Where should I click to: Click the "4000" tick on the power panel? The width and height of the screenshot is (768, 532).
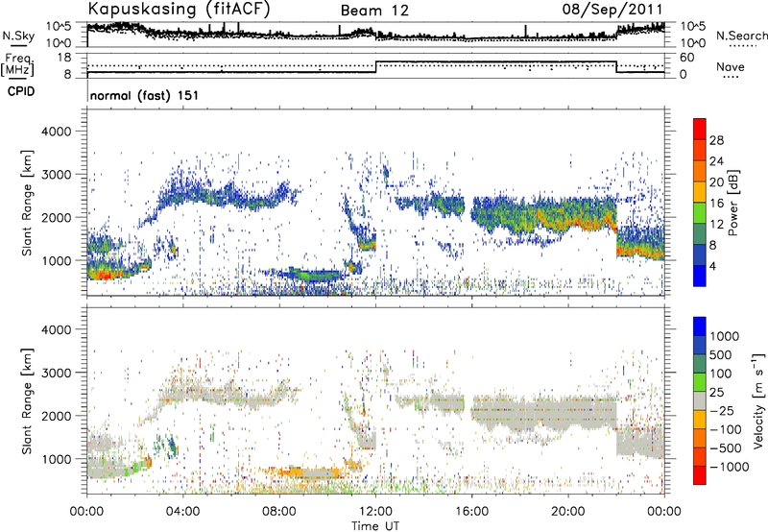(x=57, y=132)
